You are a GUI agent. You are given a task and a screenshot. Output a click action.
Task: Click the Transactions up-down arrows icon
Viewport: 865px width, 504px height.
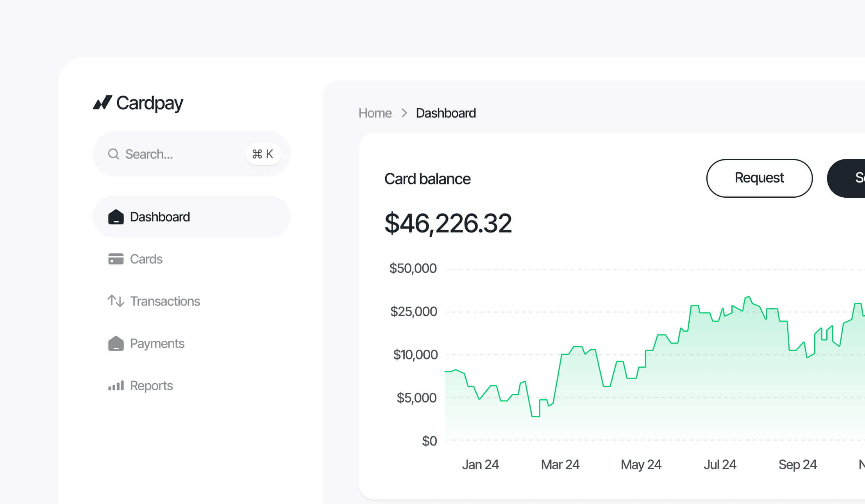116,301
